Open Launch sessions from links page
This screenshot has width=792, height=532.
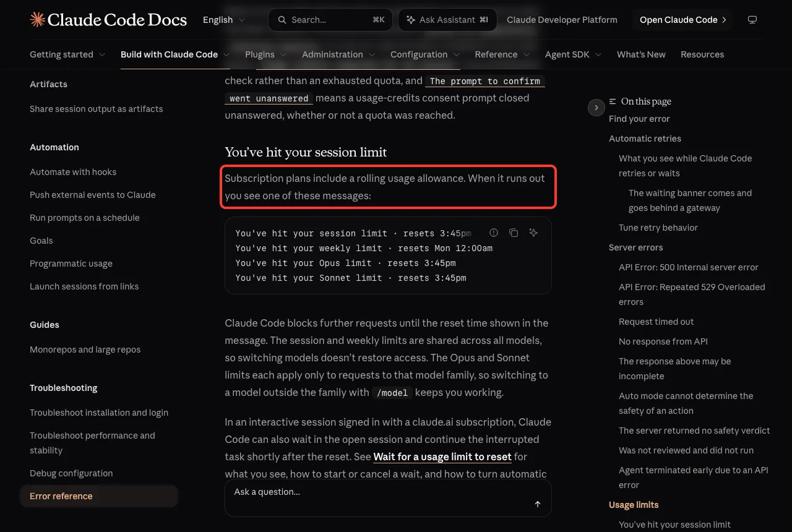click(84, 286)
